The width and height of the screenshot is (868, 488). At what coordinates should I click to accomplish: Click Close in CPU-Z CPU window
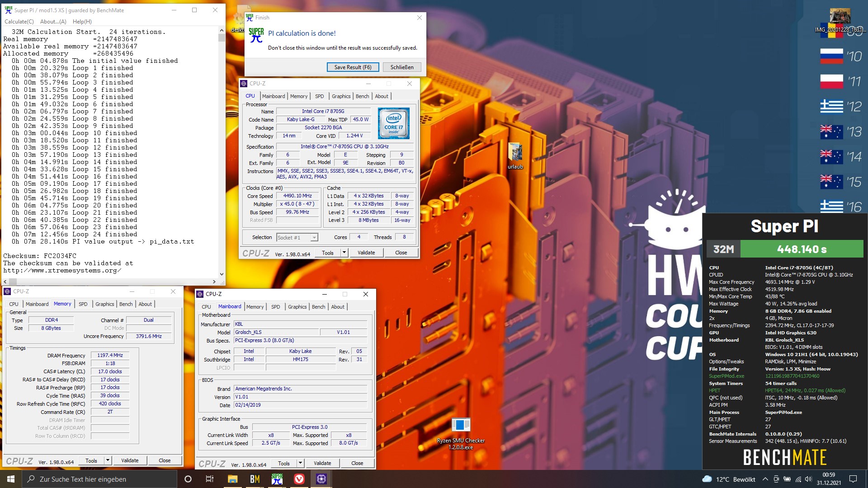tap(401, 253)
